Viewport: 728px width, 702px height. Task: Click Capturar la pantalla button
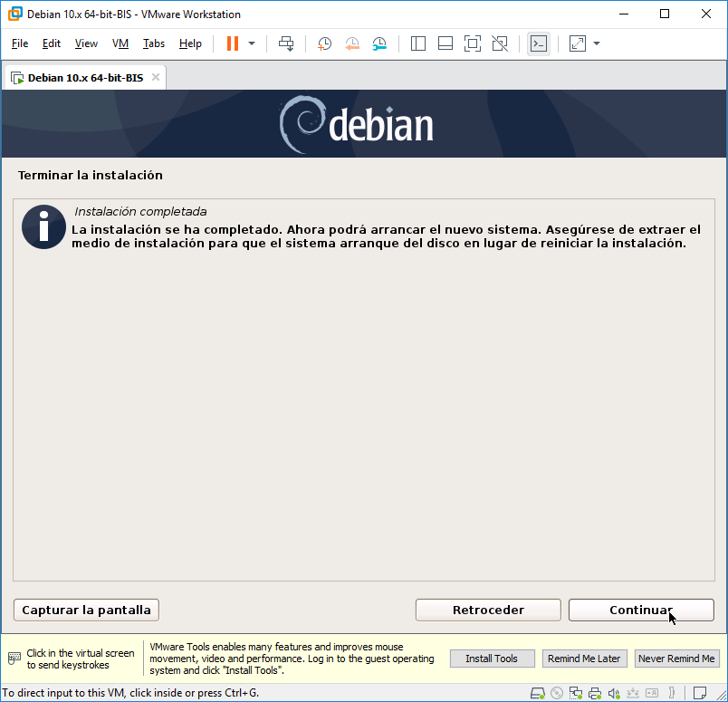point(86,610)
